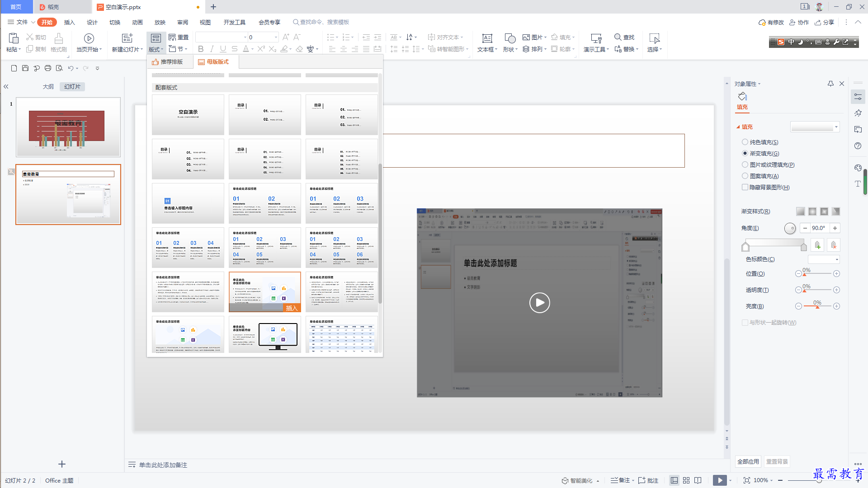Add a new slide with plus icon
Viewport: 868px width, 488px height.
(62, 464)
